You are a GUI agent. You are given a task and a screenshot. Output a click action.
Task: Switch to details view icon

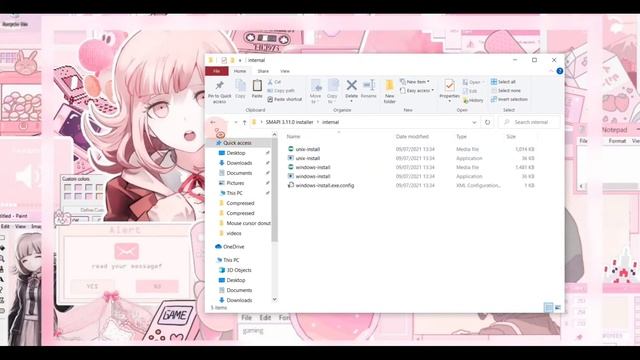tap(549, 307)
